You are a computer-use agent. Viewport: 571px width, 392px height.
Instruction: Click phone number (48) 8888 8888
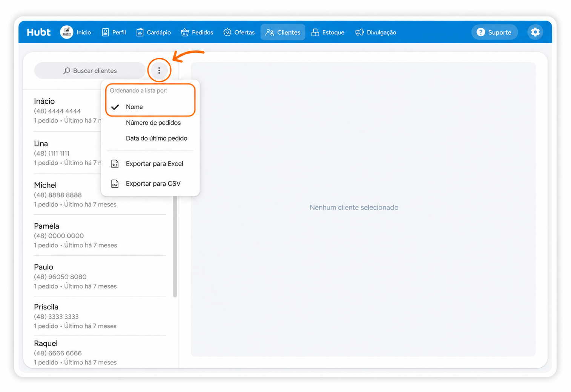tap(58, 195)
